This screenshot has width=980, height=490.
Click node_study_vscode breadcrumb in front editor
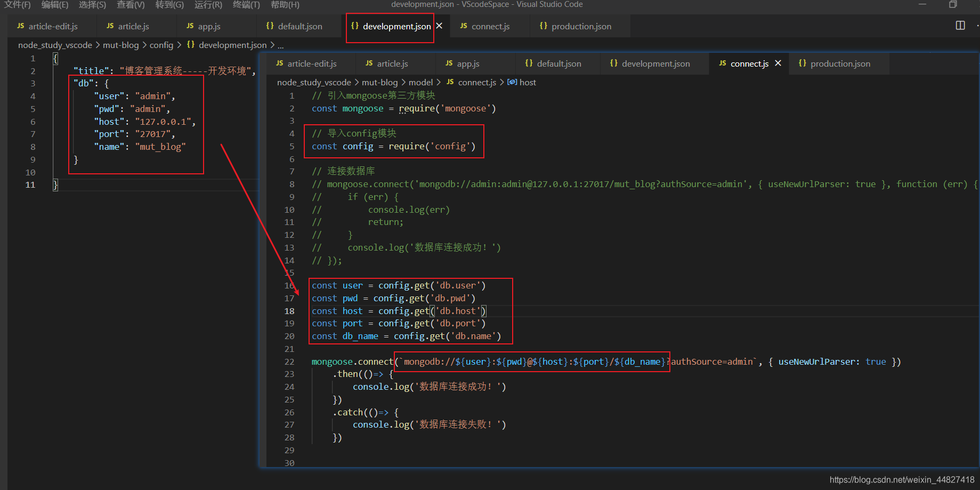[314, 83]
